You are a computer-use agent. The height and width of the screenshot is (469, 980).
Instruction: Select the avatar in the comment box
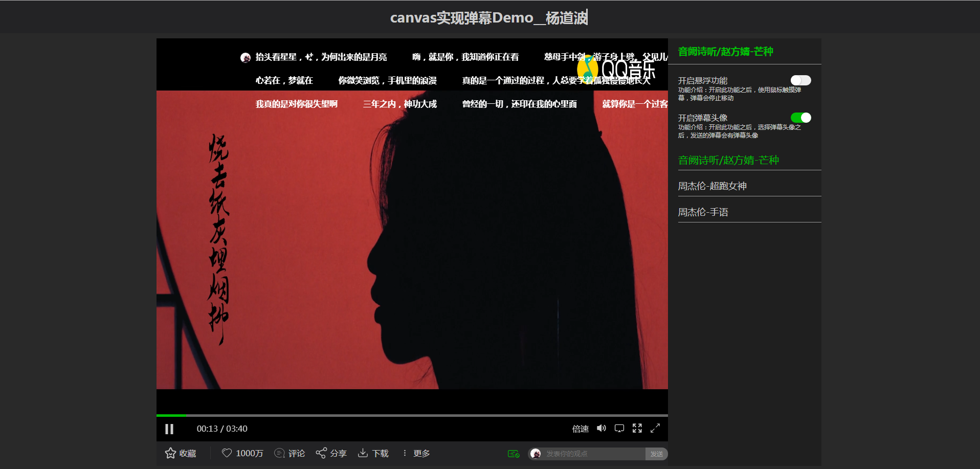[536, 454]
